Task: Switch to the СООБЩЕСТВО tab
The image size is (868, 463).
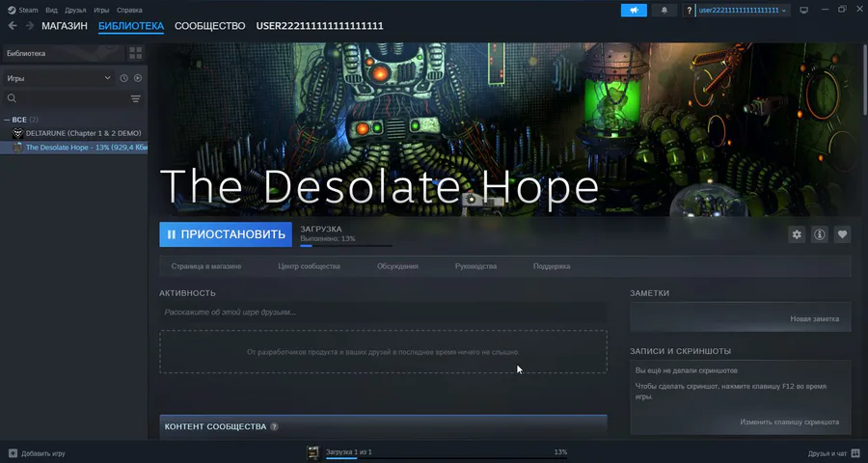Action: pos(210,26)
